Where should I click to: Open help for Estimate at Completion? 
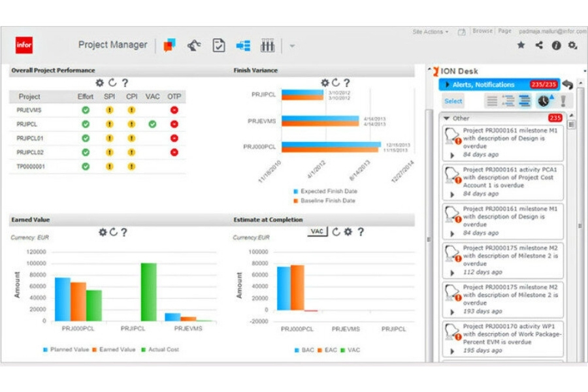point(361,232)
